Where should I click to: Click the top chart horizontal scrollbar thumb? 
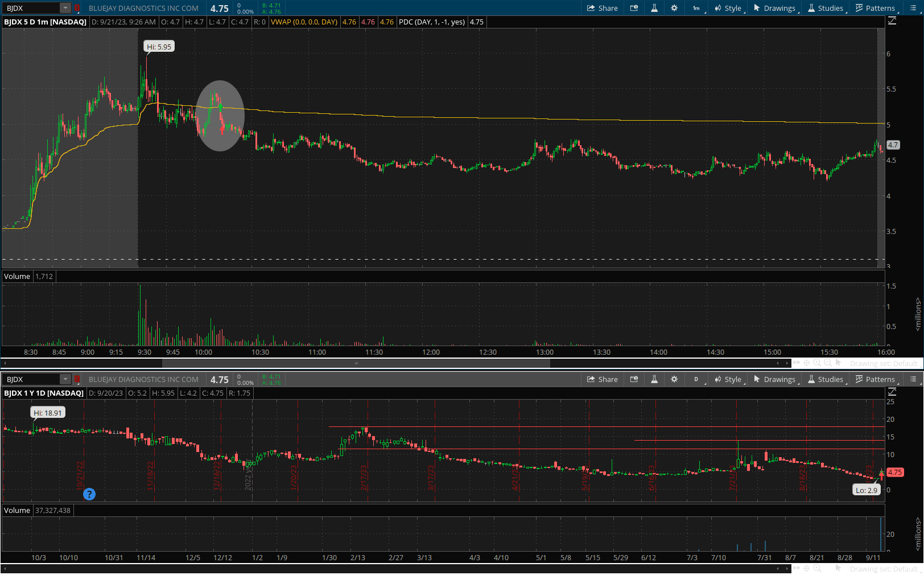(x=356, y=363)
